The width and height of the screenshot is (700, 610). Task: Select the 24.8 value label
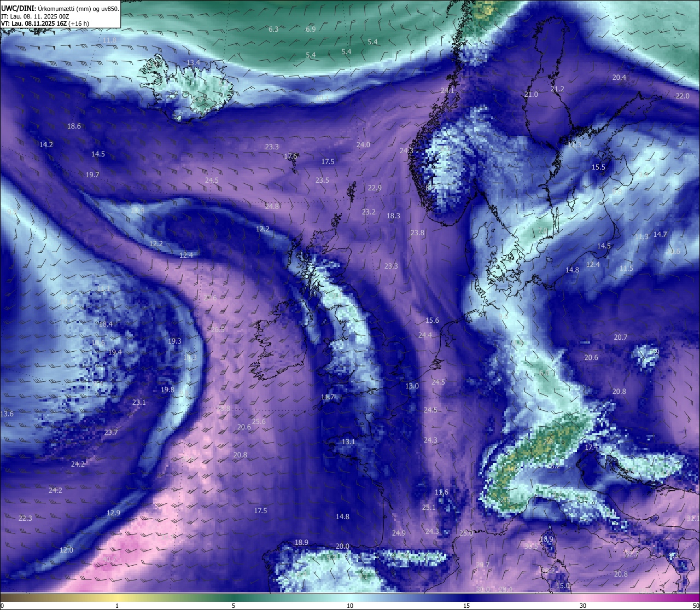[x=272, y=207]
